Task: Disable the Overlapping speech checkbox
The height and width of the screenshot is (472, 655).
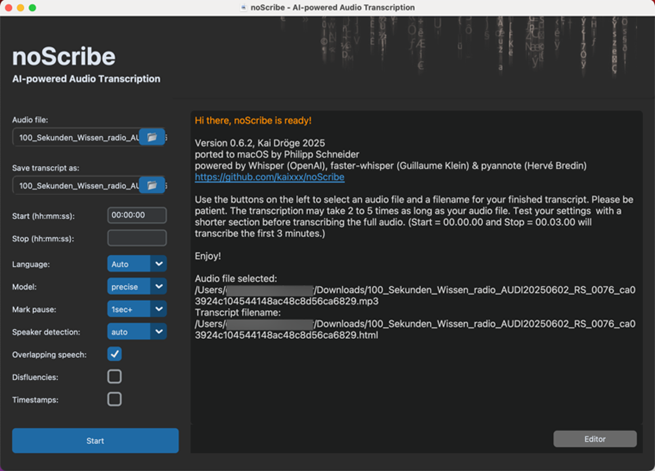Action: point(115,354)
